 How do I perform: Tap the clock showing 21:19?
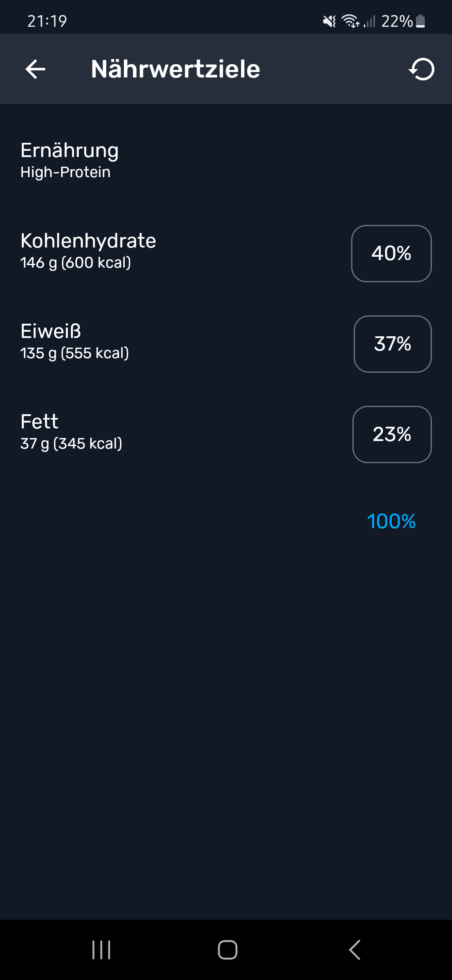click(x=47, y=21)
